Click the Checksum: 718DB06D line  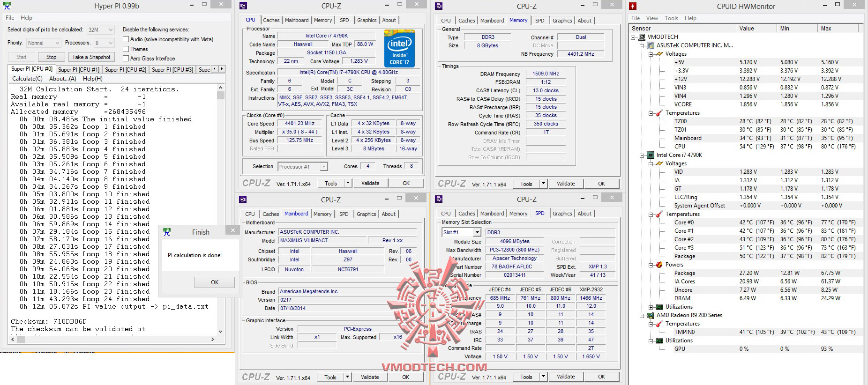[49, 322]
